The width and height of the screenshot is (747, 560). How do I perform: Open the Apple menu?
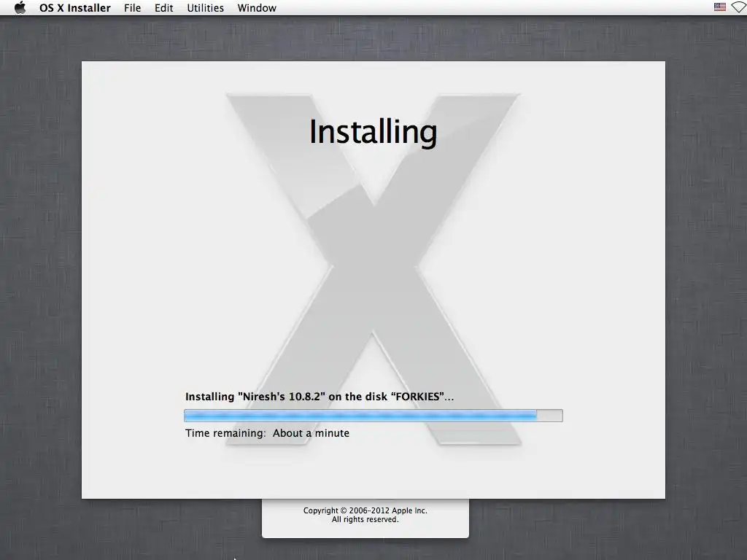point(20,7)
